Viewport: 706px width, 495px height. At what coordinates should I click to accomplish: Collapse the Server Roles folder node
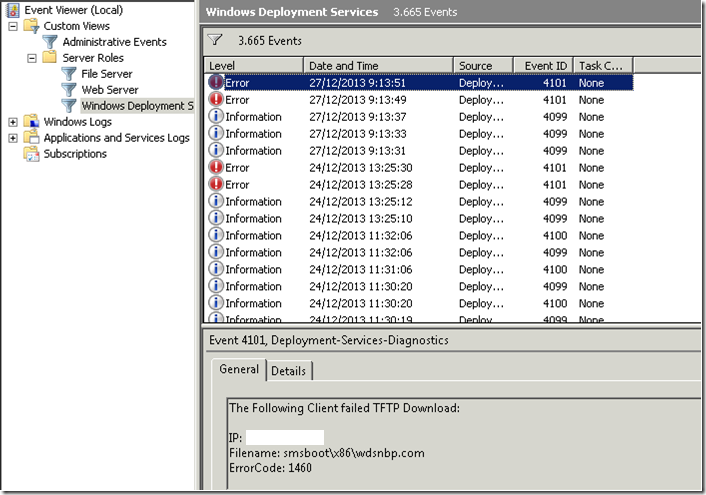[x=32, y=58]
